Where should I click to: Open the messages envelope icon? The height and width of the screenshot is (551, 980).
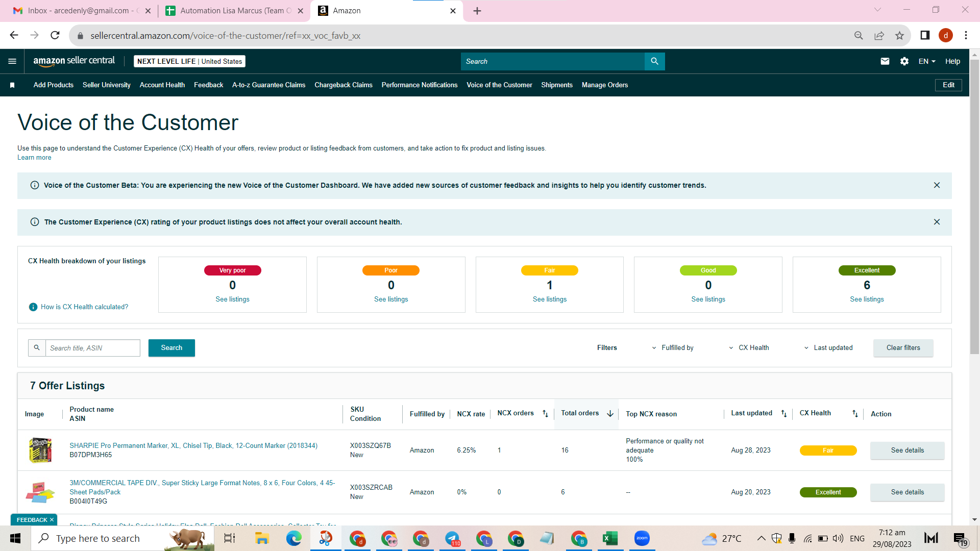click(885, 61)
